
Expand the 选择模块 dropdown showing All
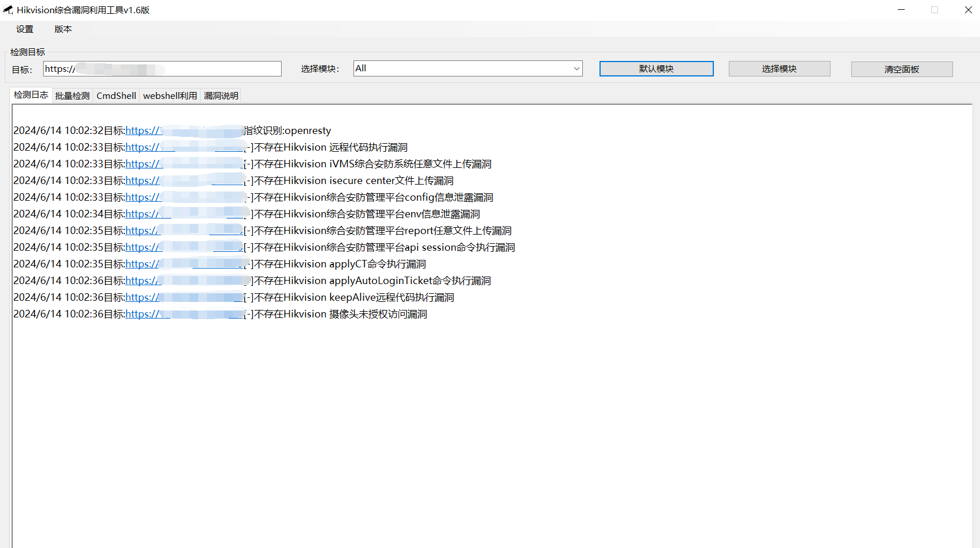coord(468,68)
